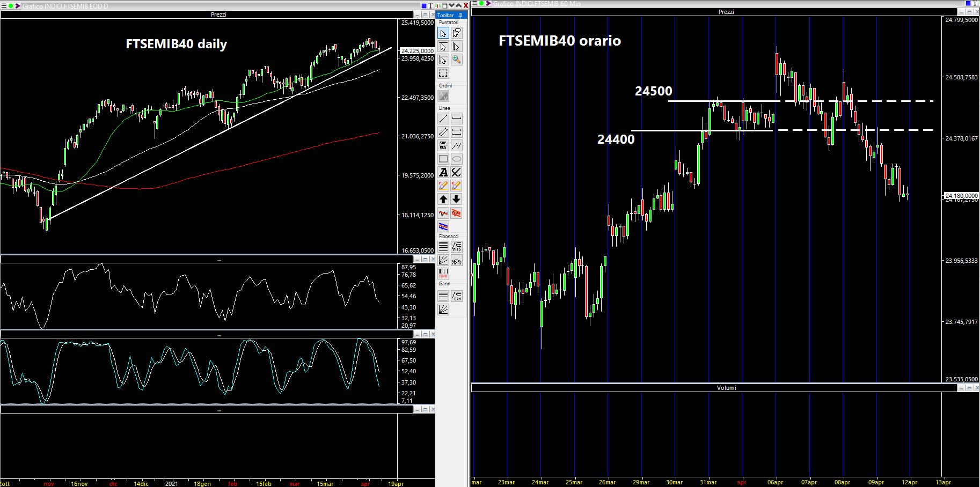
Task: Insert an up arrow marker
Action: pos(443,199)
